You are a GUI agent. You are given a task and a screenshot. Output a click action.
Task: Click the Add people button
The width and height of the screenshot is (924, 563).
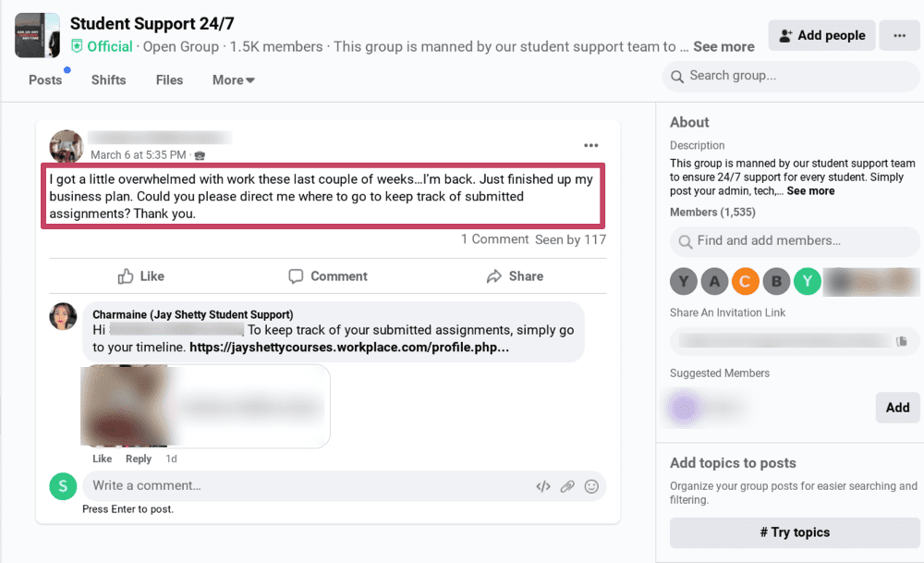pyautogui.click(x=821, y=35)
